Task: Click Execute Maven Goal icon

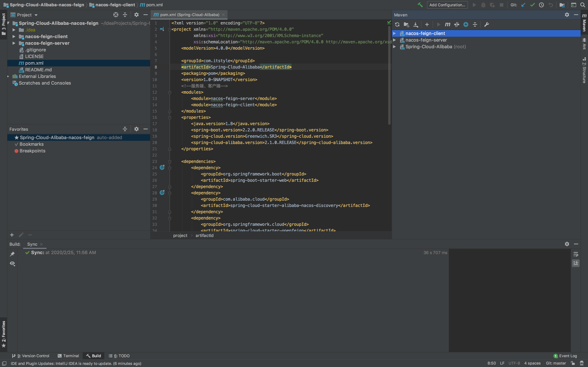Action: (447, 24)
